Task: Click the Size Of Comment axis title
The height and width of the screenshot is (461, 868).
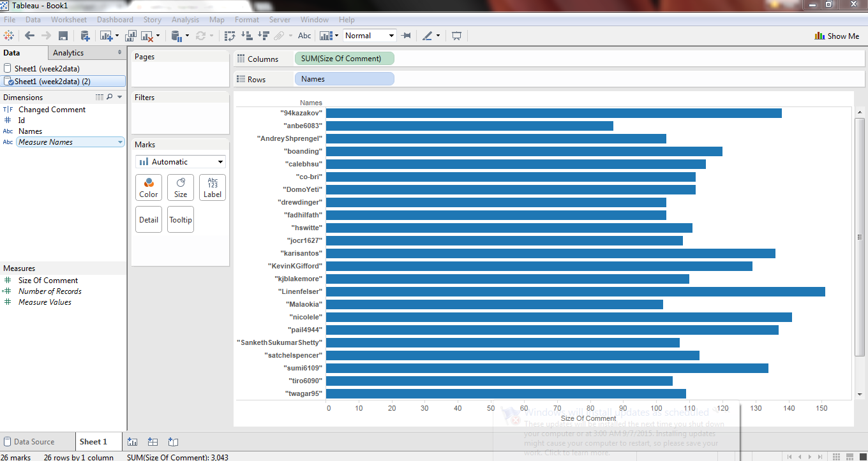Action: pos(588,418)
